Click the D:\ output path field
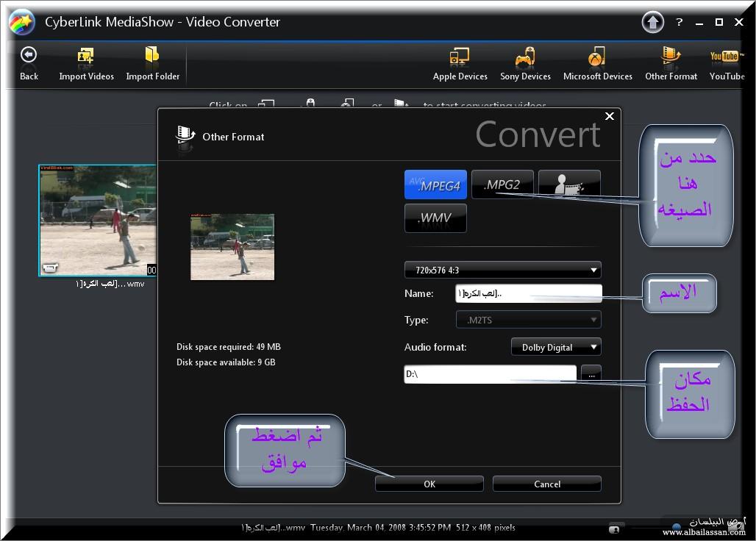This screenshot has width=756, height=541. coord(490,374)
